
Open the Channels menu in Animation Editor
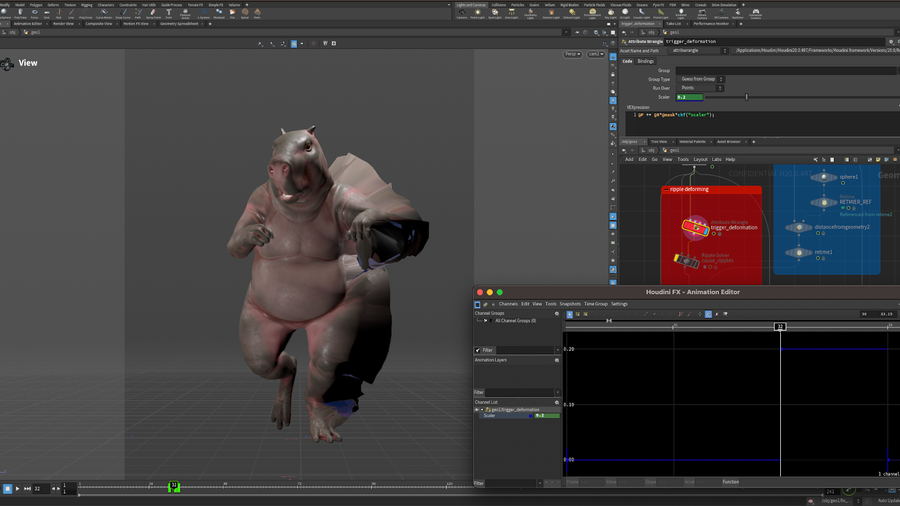click(508, 304)
